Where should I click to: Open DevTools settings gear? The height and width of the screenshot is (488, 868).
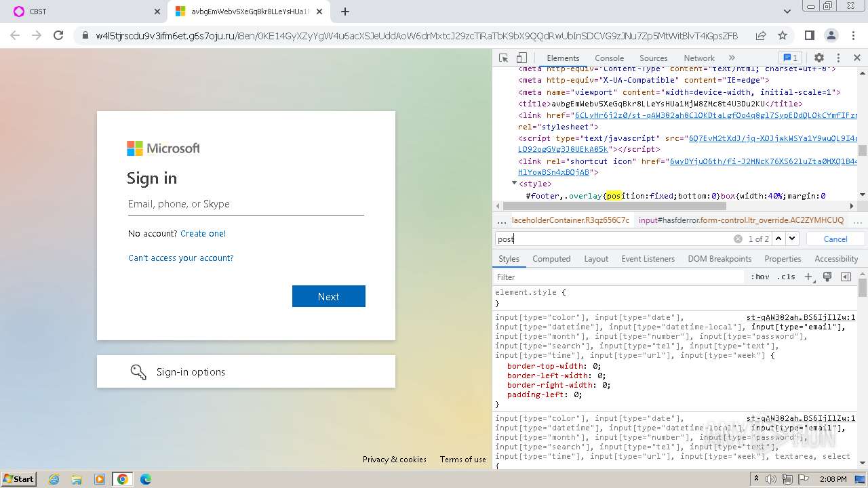819,58
